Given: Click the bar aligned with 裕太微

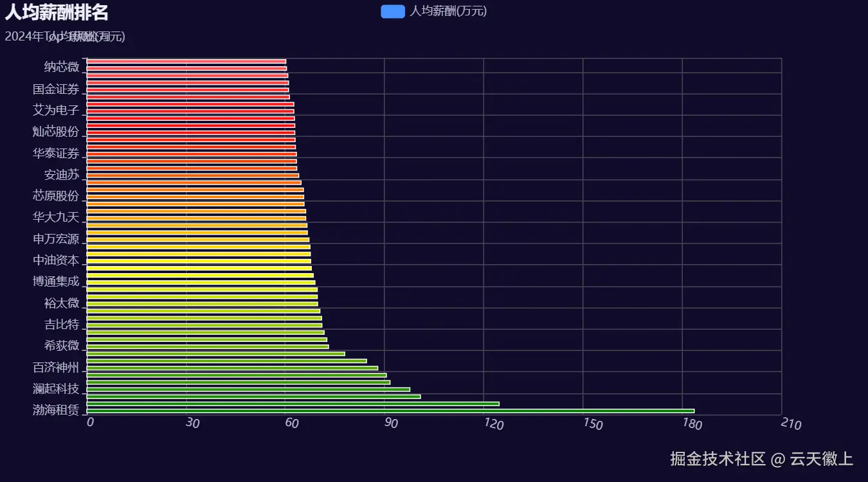Looking at the screenshot, I should 202,304.
